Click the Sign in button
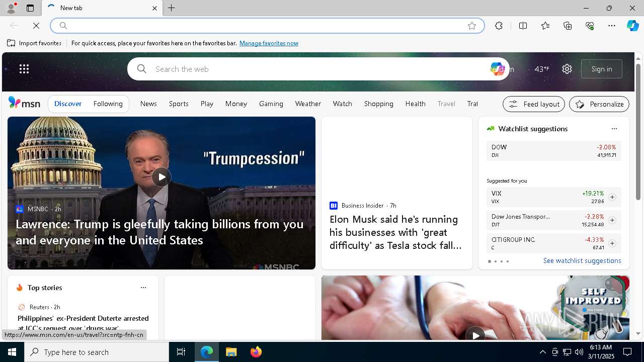Image resolution: width=644 pixels, height=362 pixels. click(602, 69)
